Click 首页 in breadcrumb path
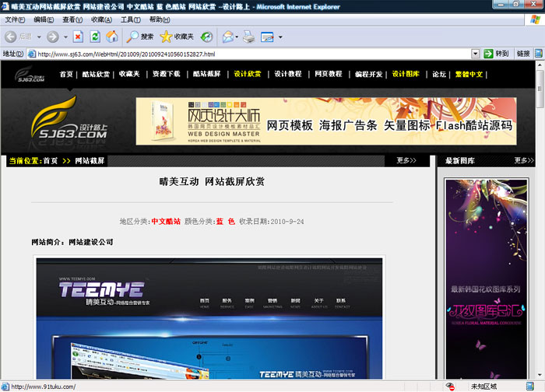This screenshot has width=545, height=392. pyautogui.click(x=51, y=161)
